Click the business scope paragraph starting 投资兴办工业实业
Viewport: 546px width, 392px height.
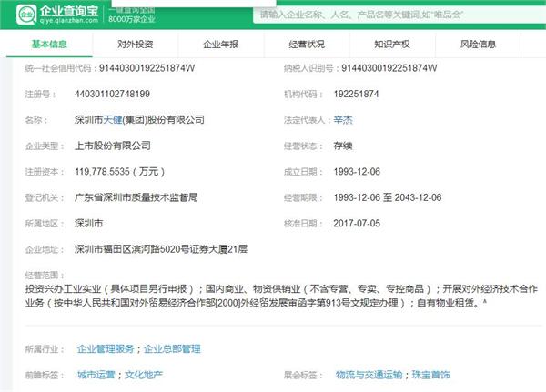tap(281, 296)
